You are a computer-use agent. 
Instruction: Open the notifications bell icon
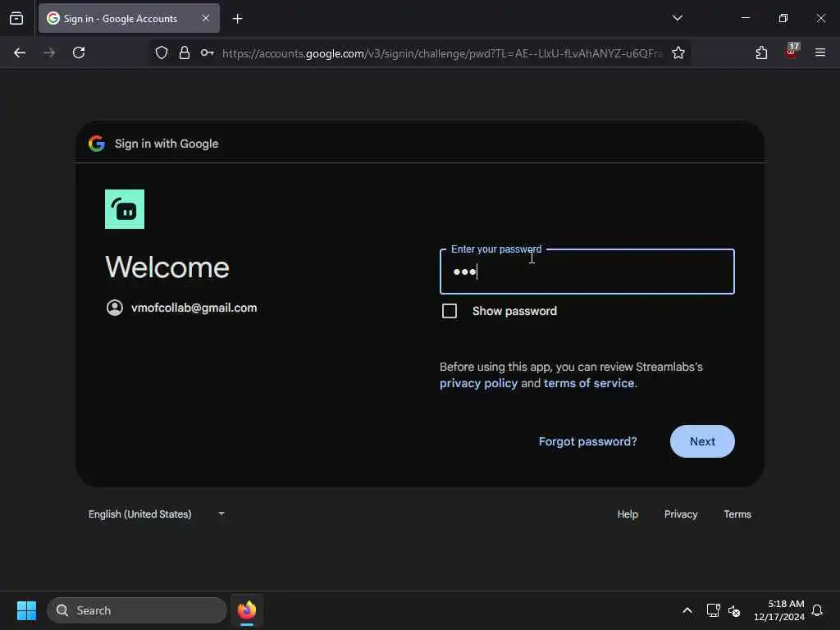[x=817, y=610]
